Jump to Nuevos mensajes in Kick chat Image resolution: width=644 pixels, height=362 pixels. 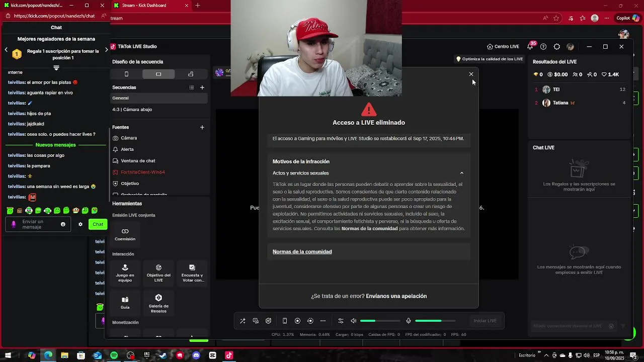coord(56,145)
